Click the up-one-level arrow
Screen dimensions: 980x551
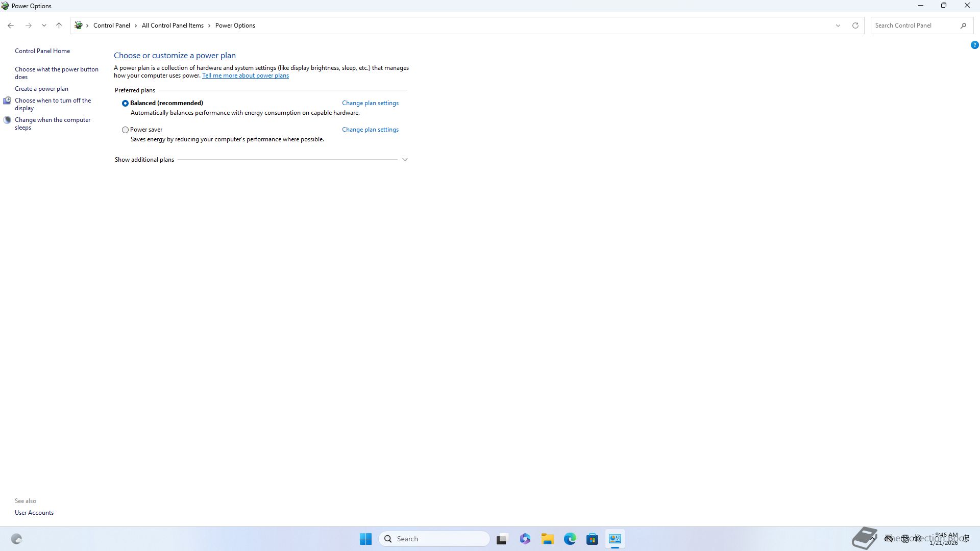tap(59, 26)
